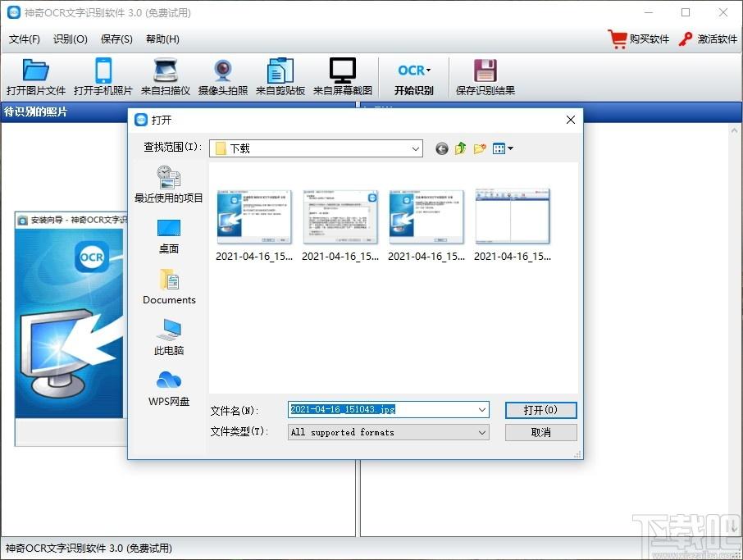Select the open phone photo tool
Image resolution: width=743 pixels, height=560 pixels.
103,77
